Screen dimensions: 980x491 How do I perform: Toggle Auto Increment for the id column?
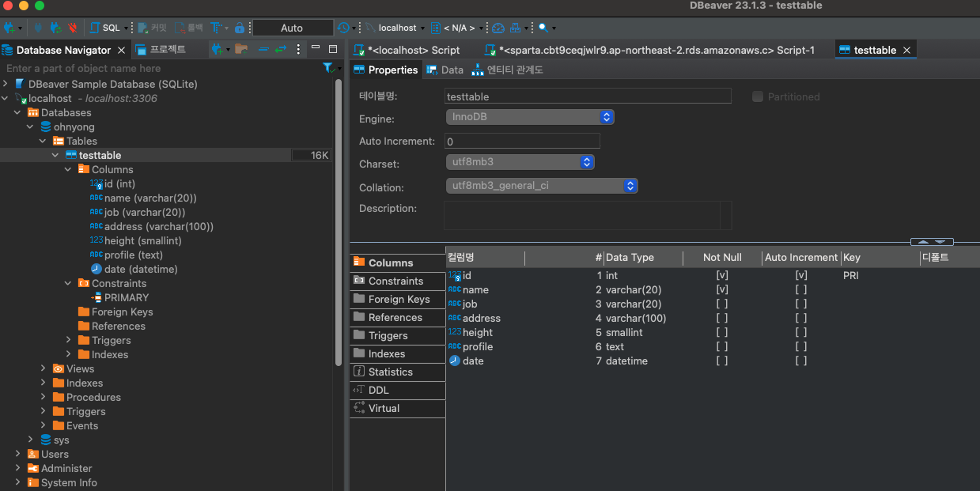800,276
